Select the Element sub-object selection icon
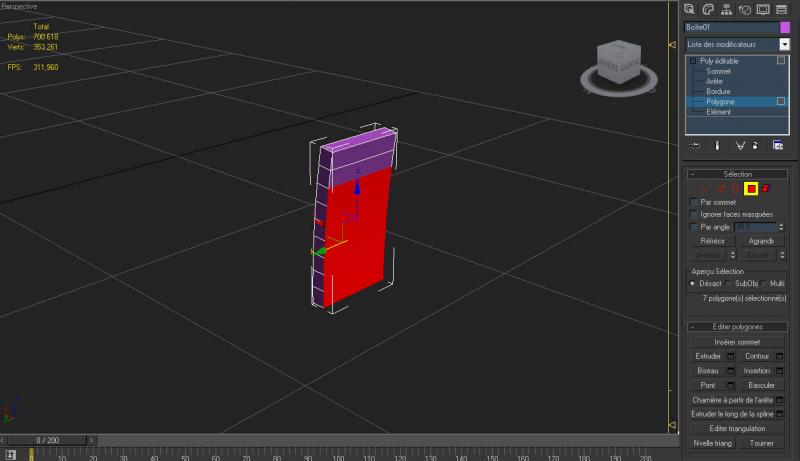The image size is (800, 461). pos(765,187)
